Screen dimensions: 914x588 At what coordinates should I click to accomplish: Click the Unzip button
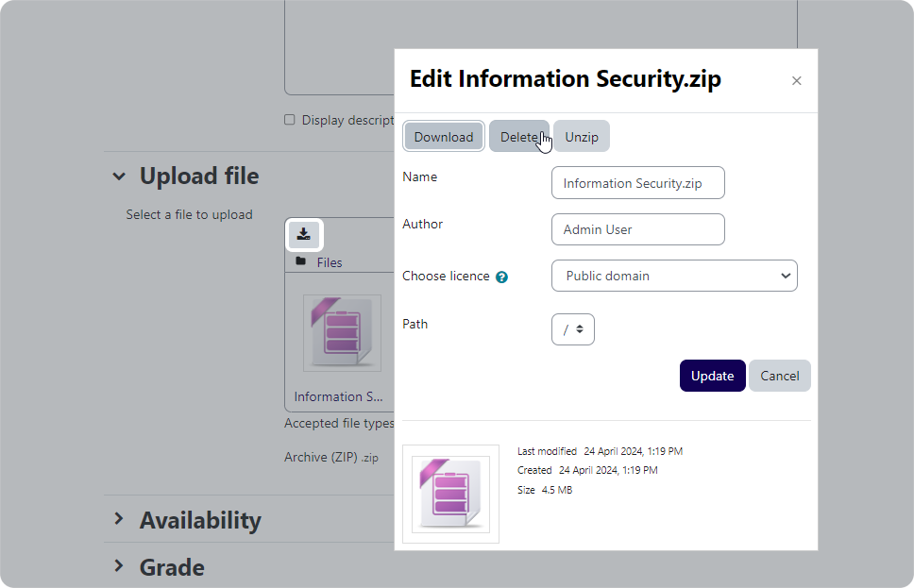click(581, 136)
